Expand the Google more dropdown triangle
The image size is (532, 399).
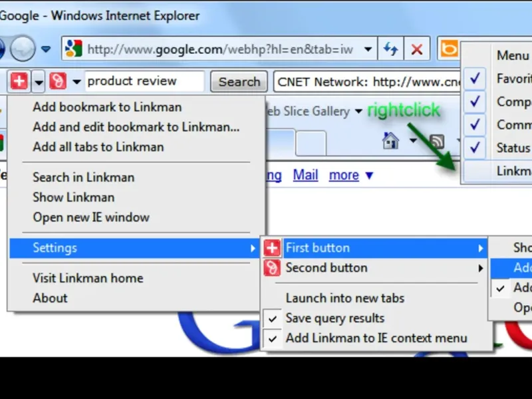click(369, 176)
